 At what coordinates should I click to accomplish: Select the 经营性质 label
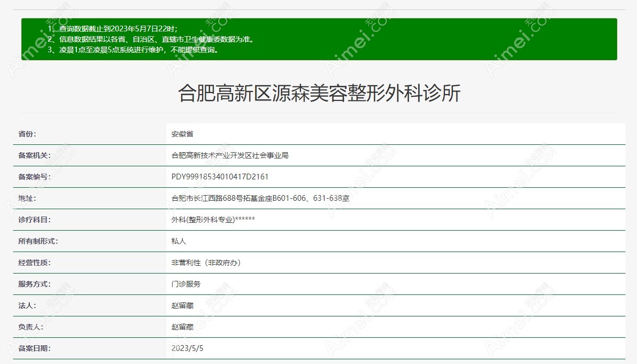pos(35,263)
